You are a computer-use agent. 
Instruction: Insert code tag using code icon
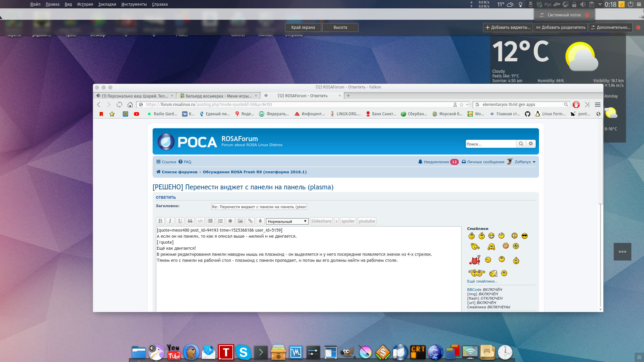[x=200, y=221]
